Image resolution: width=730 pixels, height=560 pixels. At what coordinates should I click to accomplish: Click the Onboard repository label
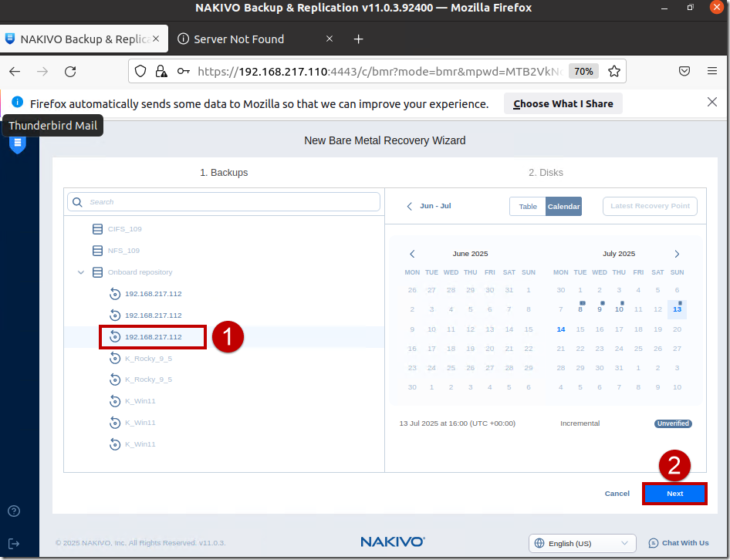140,272
